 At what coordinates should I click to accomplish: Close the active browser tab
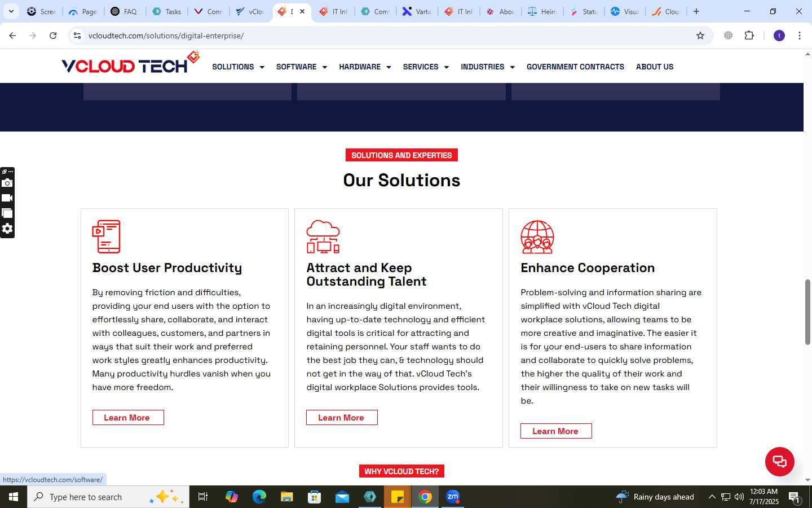302,11
